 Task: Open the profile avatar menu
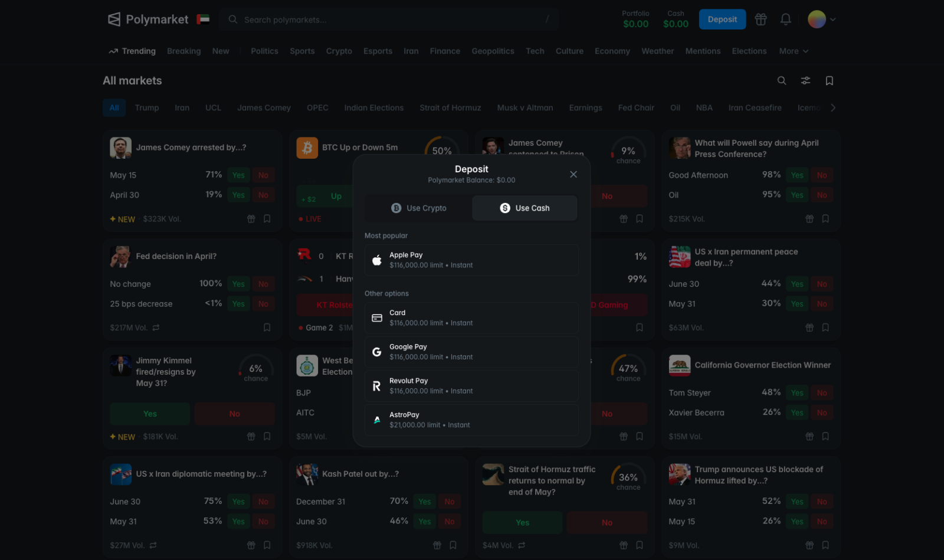tap(821, 19)
